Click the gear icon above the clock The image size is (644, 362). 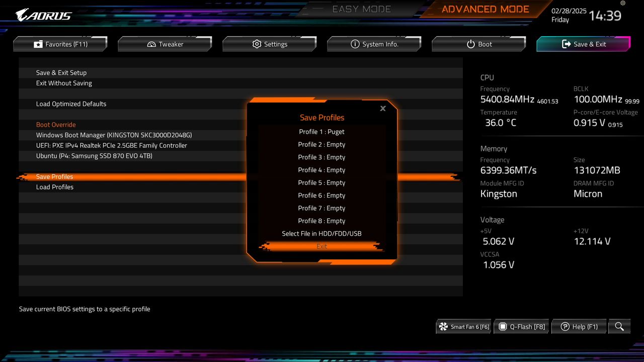[x=623, y=3]
